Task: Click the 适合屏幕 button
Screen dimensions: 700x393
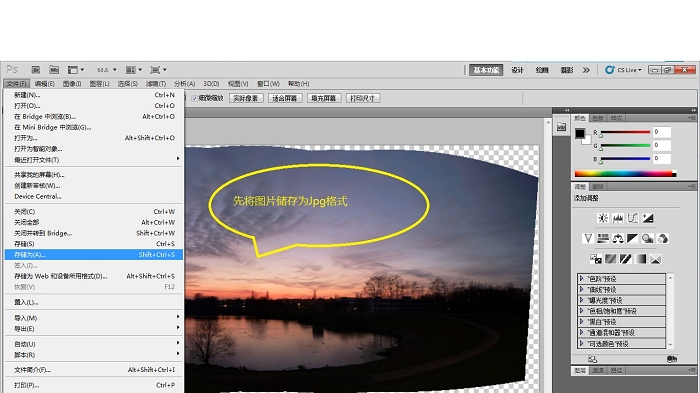Action: (285, 98)
